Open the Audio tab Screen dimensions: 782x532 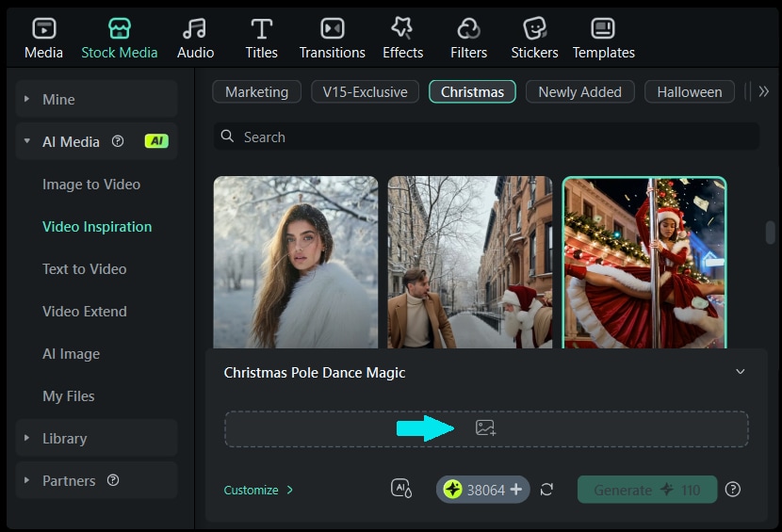click(195, 39)
